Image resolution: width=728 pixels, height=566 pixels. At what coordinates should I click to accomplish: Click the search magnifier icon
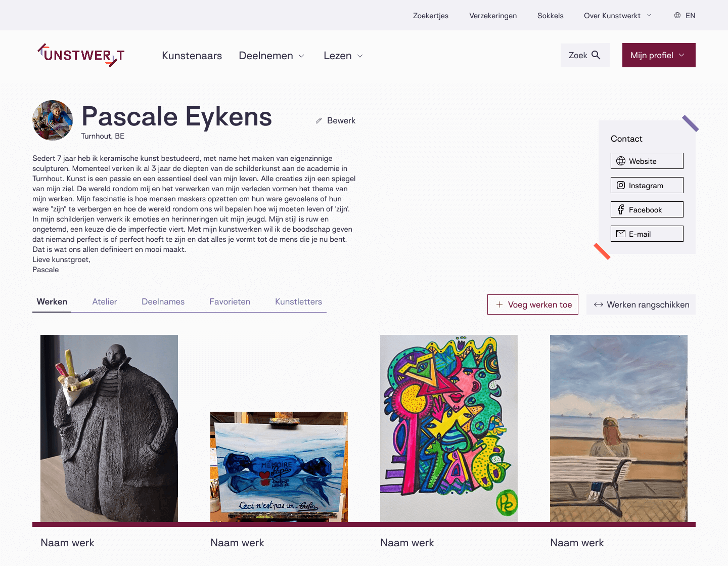pyautogui.click(x=596, y=55)
